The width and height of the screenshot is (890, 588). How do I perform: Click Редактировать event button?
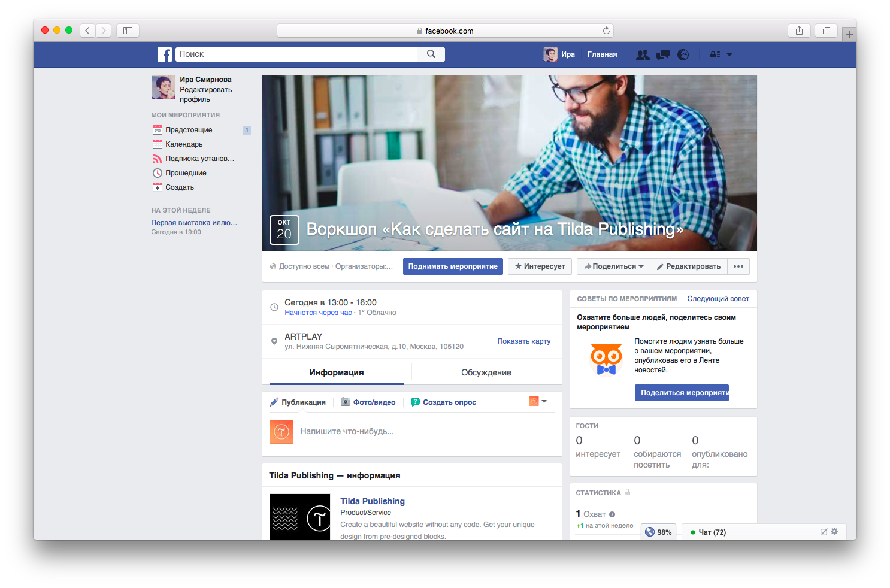coord(689,266)
